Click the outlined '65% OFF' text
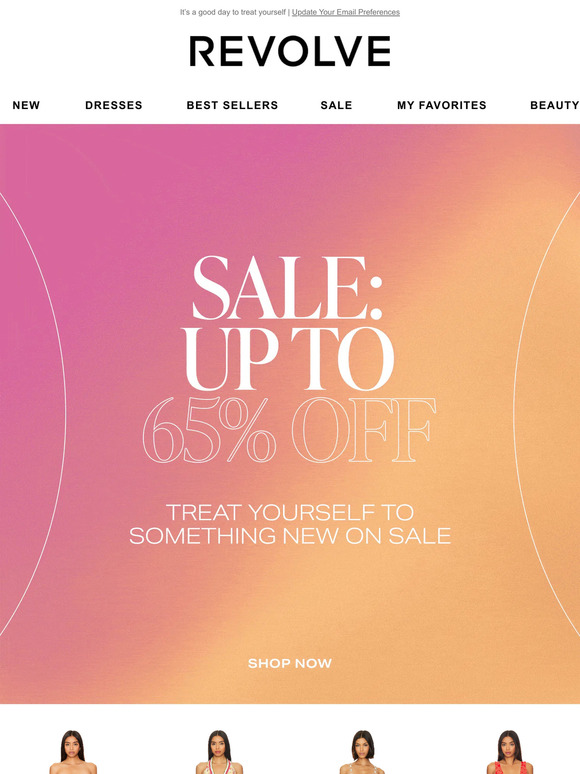The image size is (580, 774). tap(289, 429)
